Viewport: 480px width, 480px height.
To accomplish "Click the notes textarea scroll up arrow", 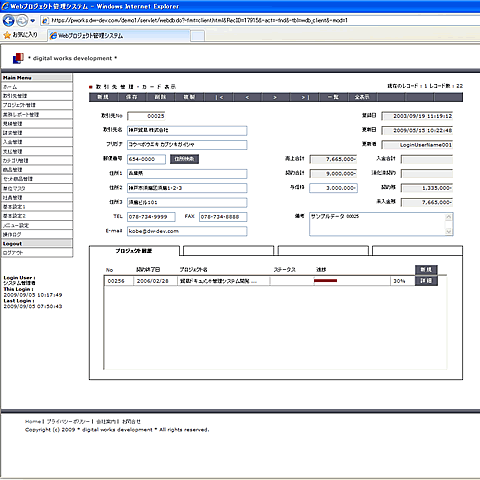I will pos(449,217).
